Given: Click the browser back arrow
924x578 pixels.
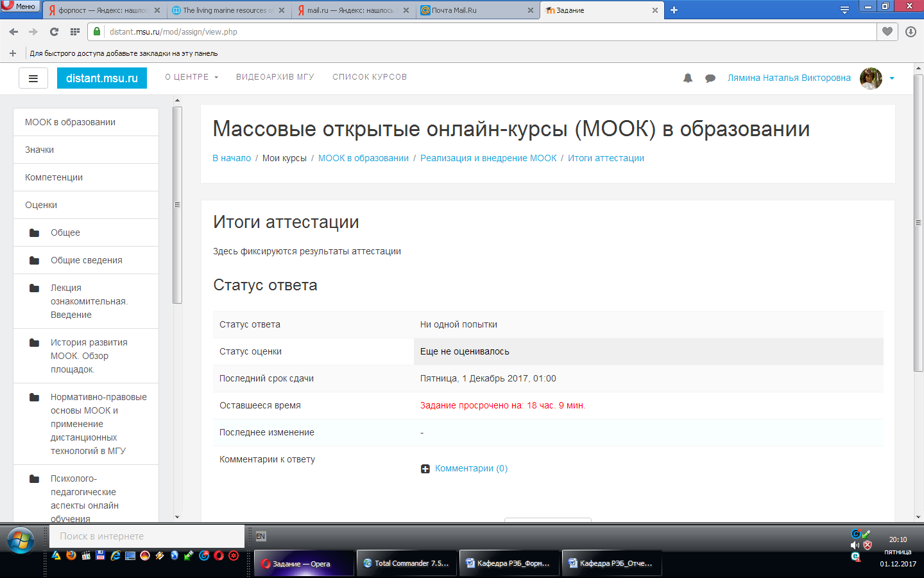Looking at the screenshot, I should [x=13, y=31].
